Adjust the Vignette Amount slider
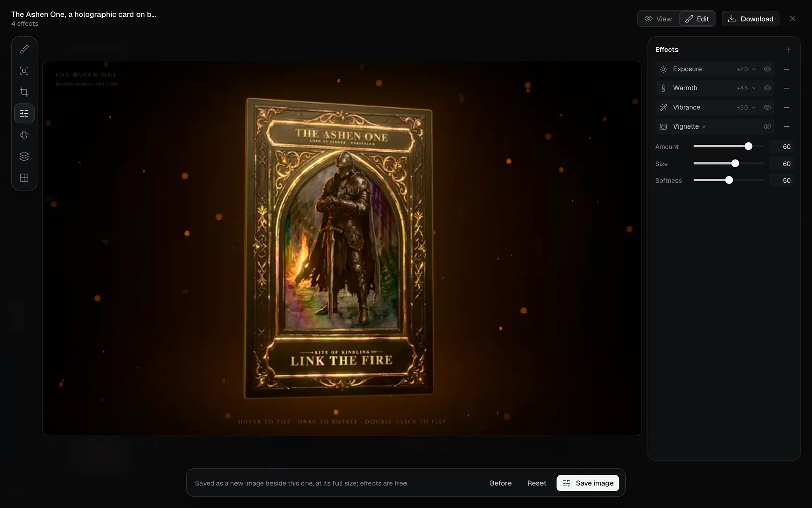Viewport: 812px width, 508px height. pyautogui.click(x=729, y=146)
